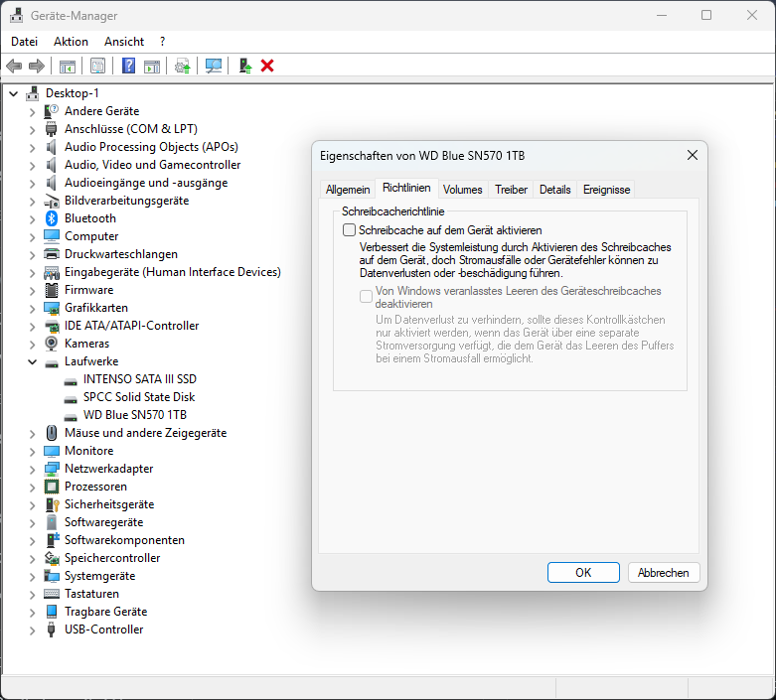Maximize the Geräte-Manager window
The image size is (776, 700).
point(706,15)
